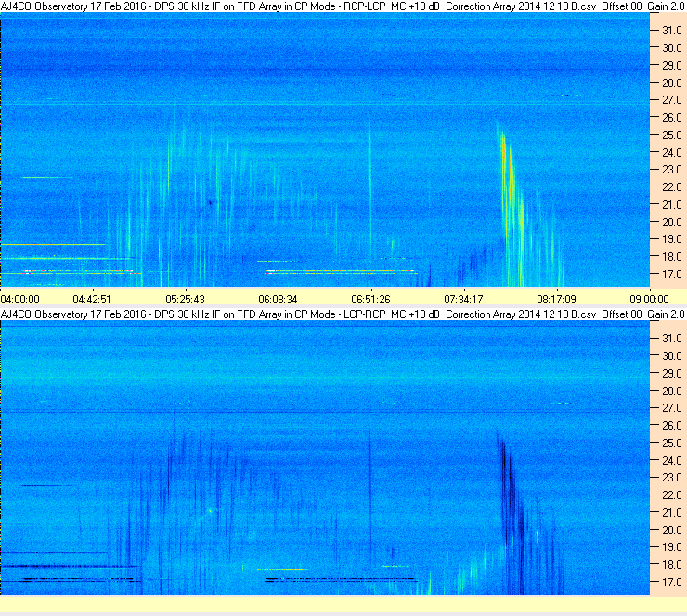Select the 06:51:26 time axis label
Screen dimensions: 687x616
tap(370, 300)
